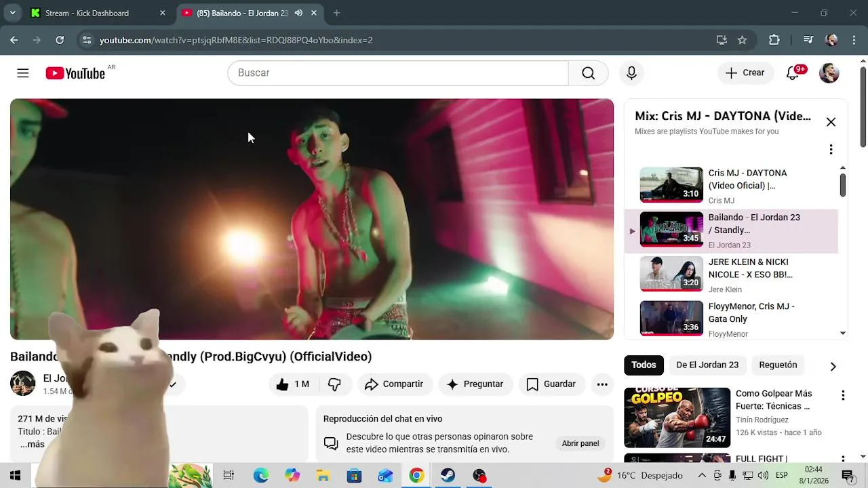Show hidden system tray icons
This screenshot has width=868, height=488.
click(702, 476)
